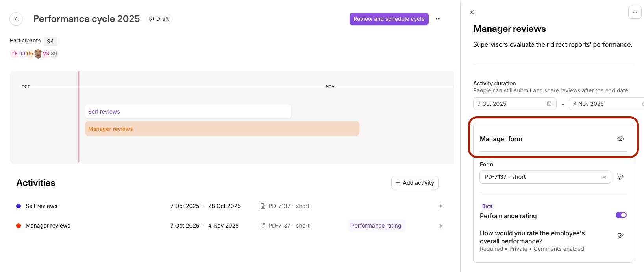Open the start date calendar picker icon
The image size is (644, 272).
(549, 104)
